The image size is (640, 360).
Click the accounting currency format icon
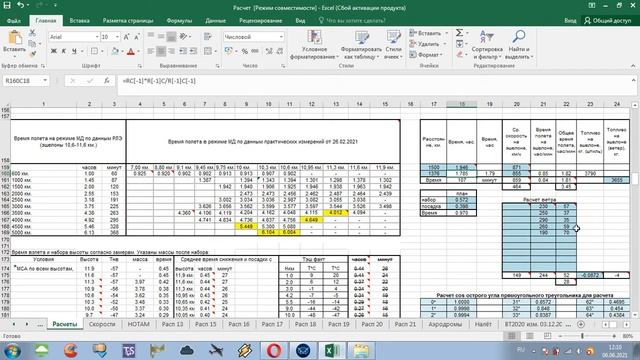pos(229,51)
